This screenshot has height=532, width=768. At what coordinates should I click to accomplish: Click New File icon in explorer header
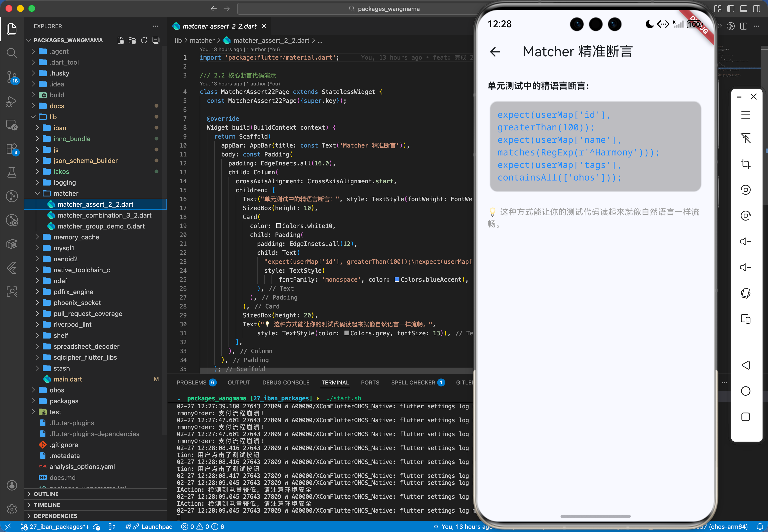pos(121,40)
